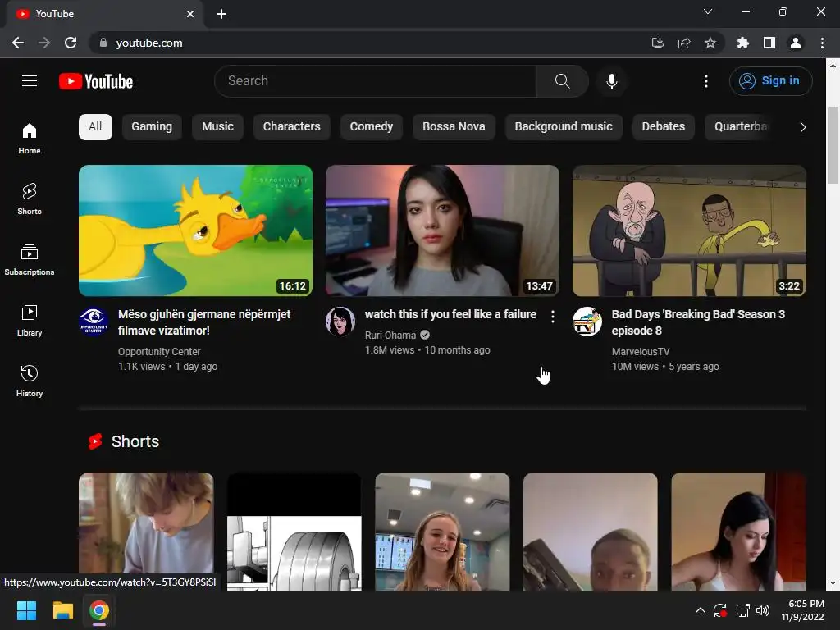The height and width of the screenshot is (630, 840).
Task: Open Short with dark-haired woman looking down
Action: click(739, 532)
